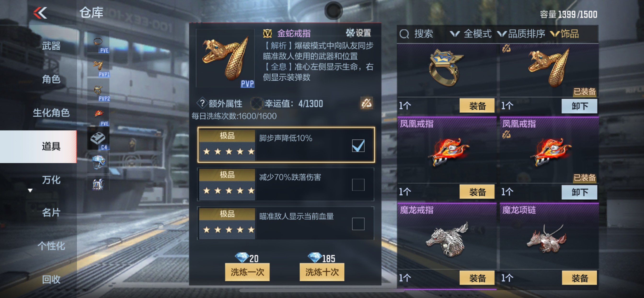Select the helmet item icon

click(98, 162)
